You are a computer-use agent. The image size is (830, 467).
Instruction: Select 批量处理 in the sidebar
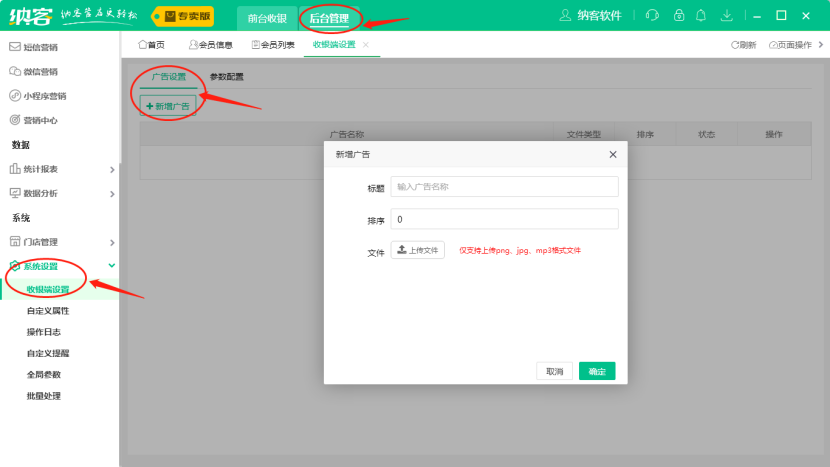(44, 396)
